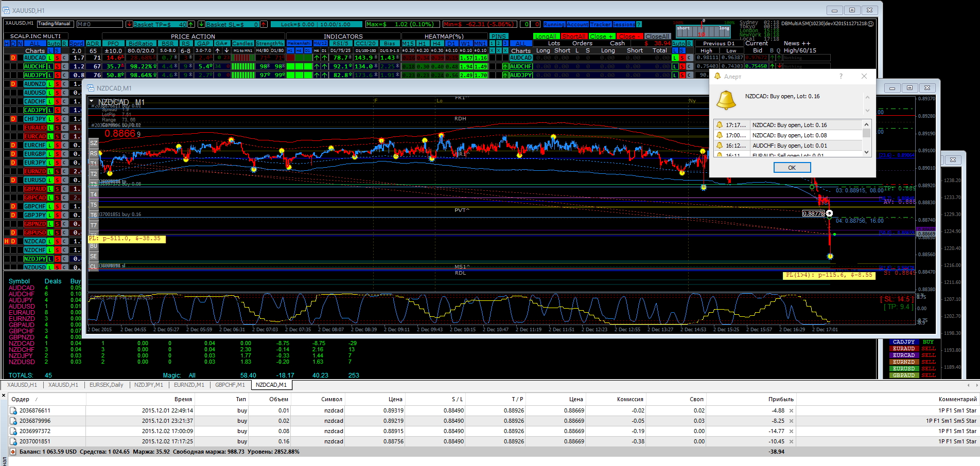The height and width of the screenshot is (466, 980).
Task: Click the Basket TP green up arrow
Action: point(191,24)
